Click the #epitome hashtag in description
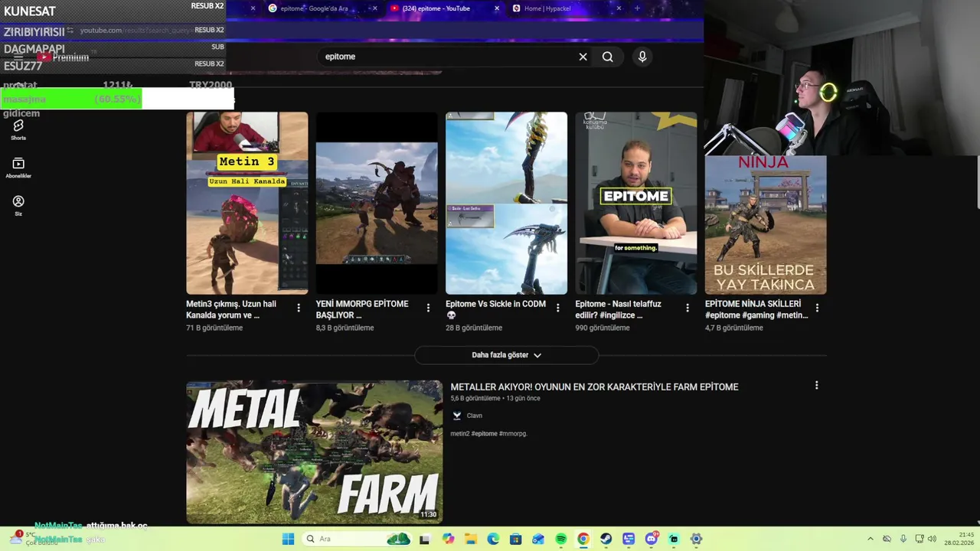 click(484, 434)
